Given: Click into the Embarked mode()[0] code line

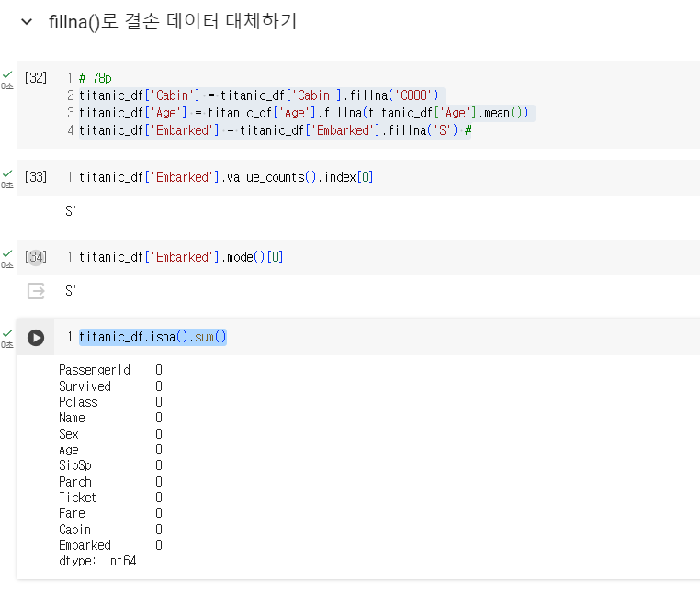Looking at the screenshot, I should point(181,257).
